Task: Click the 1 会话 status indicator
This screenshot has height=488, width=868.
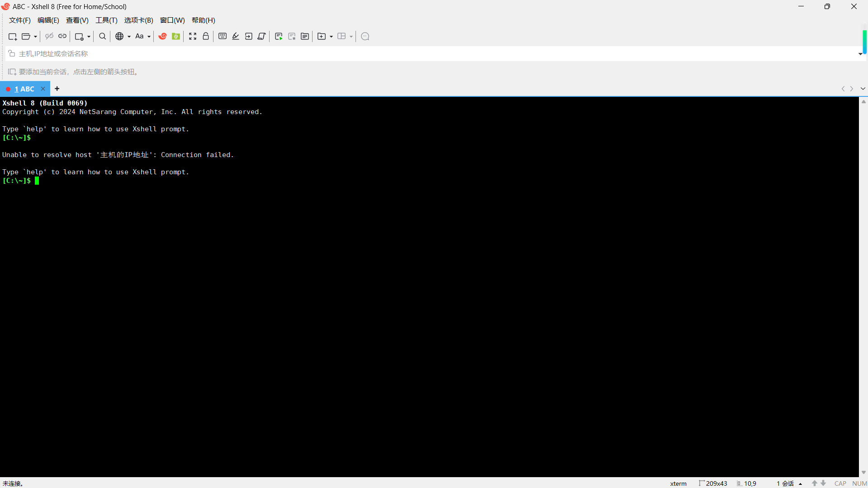Action: click(x=785, y=483)
